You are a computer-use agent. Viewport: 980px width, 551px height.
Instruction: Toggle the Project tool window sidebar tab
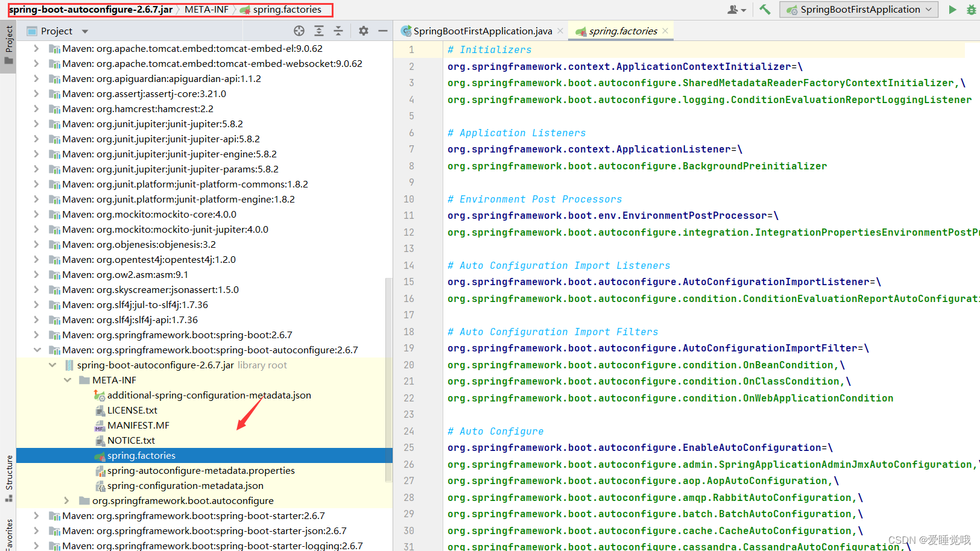8,47
